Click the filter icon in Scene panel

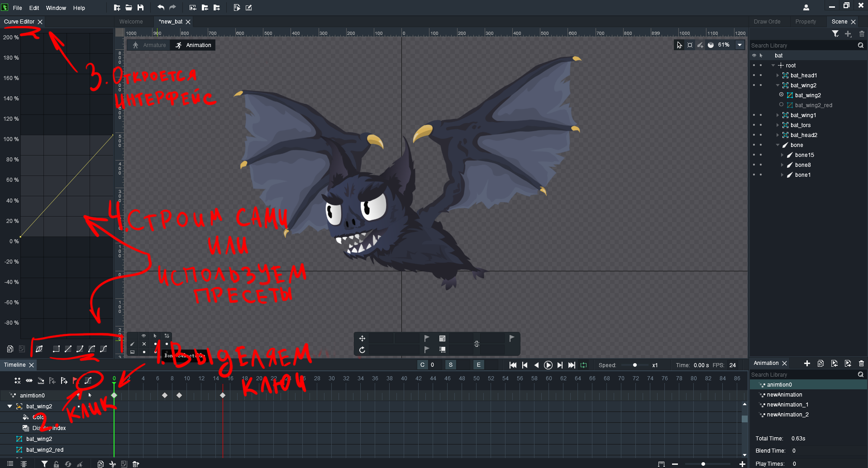point(835,34)
